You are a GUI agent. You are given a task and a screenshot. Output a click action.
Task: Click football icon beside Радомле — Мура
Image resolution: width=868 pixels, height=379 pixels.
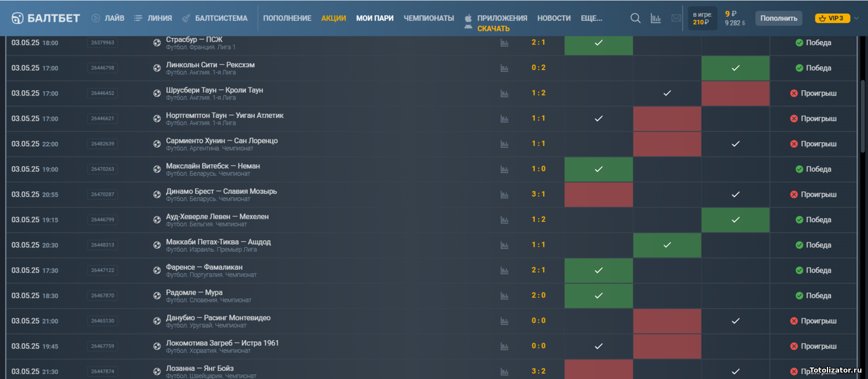click(x=157, y=296)
